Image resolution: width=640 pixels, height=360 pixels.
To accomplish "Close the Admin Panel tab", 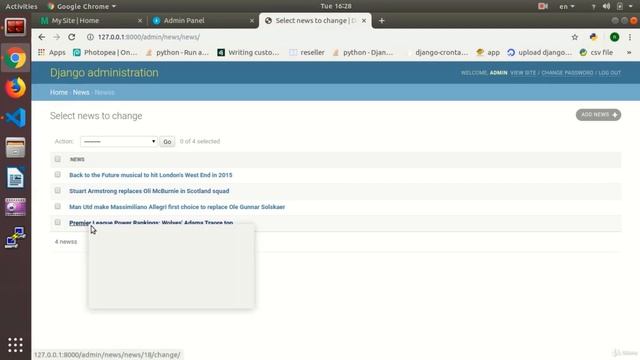I will coord(252,20).
